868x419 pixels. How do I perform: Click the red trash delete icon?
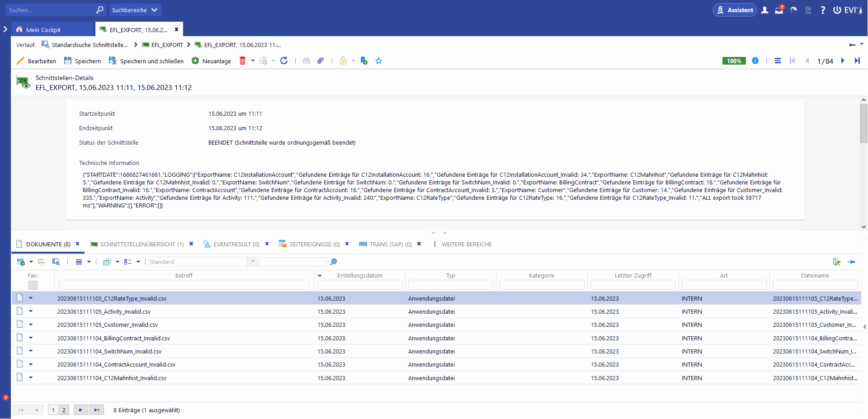(x=243, y=61)
